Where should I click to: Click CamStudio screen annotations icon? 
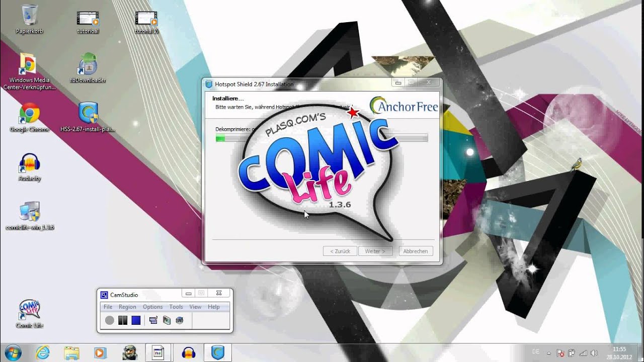[167, 320]
